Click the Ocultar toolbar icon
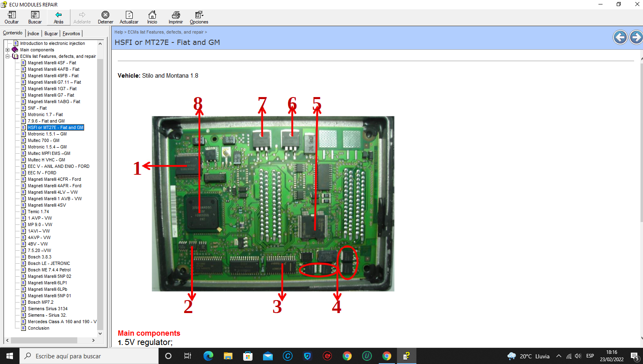 pos(11,17)
